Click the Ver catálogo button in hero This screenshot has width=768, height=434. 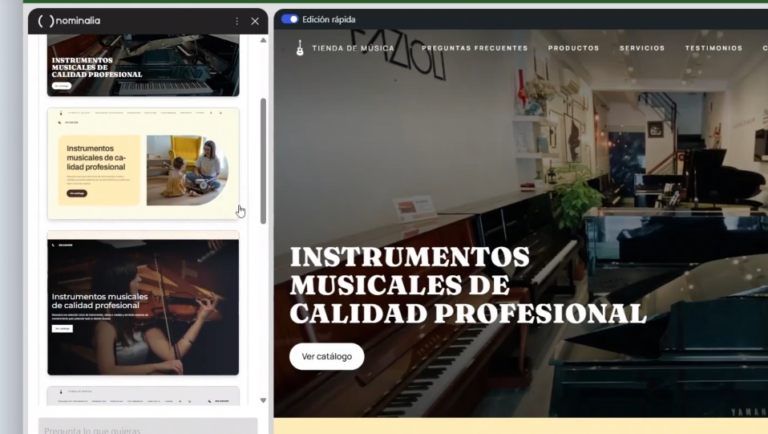327,357
